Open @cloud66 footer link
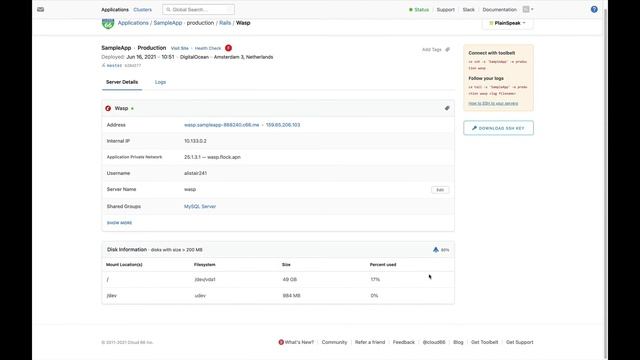 pos(434,342)
